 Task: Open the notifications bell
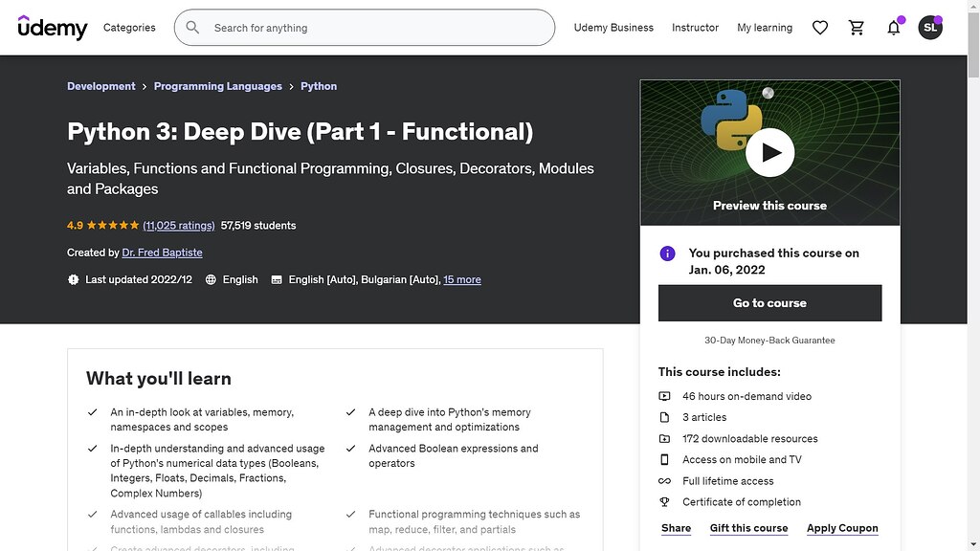coord(893,28)
